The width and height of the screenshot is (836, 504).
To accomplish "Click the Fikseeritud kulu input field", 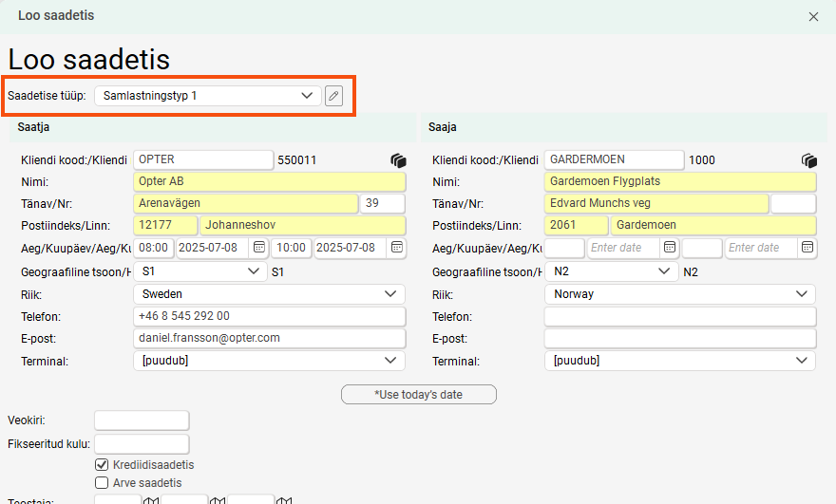I will coord(142,443).
